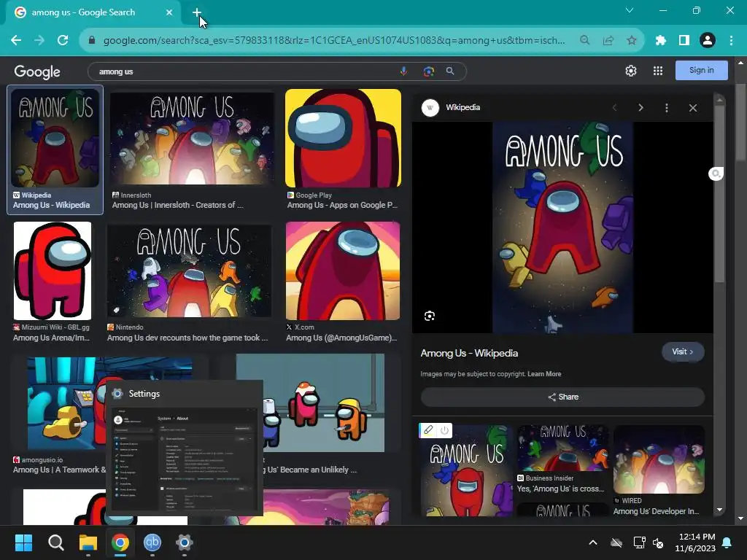Open Mizuumi Wiki red crewmate image
Image resolution: width=747 pixels, height=560 pixels.
point(53,271)
